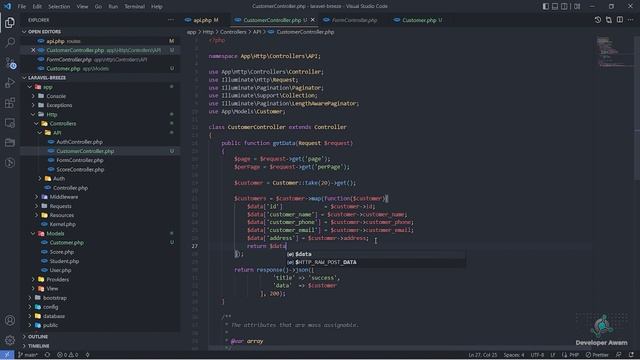This screenshot has height=360, width=640.
Task: Open Kernel.php in the file tree
Action: 62,224
